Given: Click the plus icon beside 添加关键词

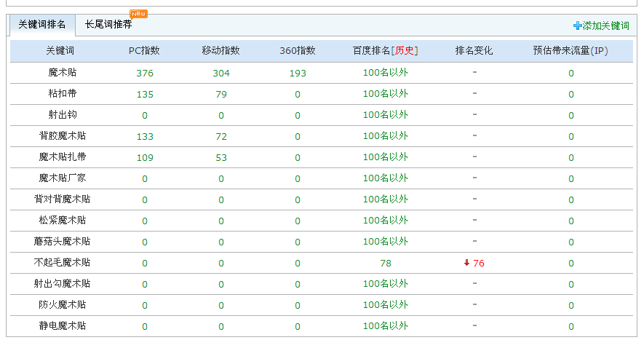Looking at the screenshot, I should tap(578, 25).
